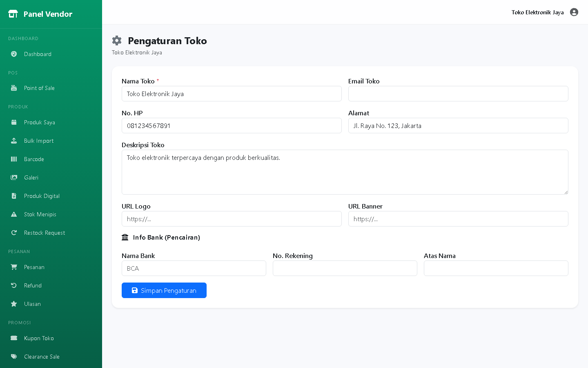This screenshot has width=588, height=368.
Task: Click inside Deskripsi Toko textarea
Action: pyautogui.click(x=345, y=172)
